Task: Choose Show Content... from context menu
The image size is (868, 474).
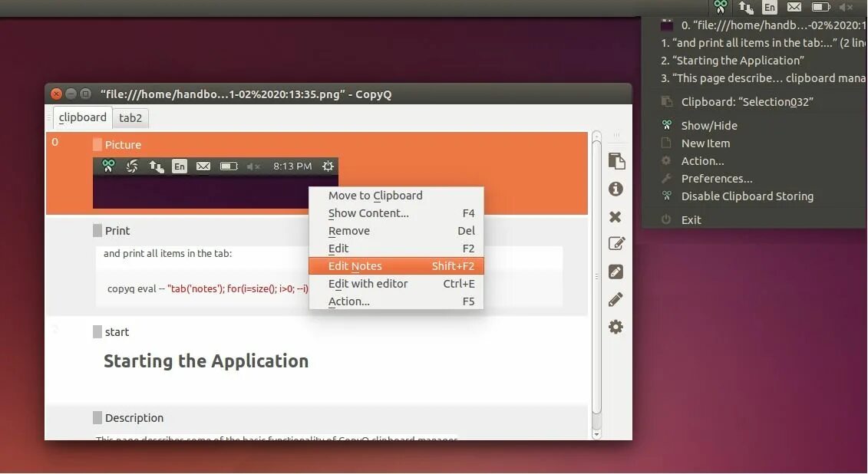Action: click(x=396, y=213)
